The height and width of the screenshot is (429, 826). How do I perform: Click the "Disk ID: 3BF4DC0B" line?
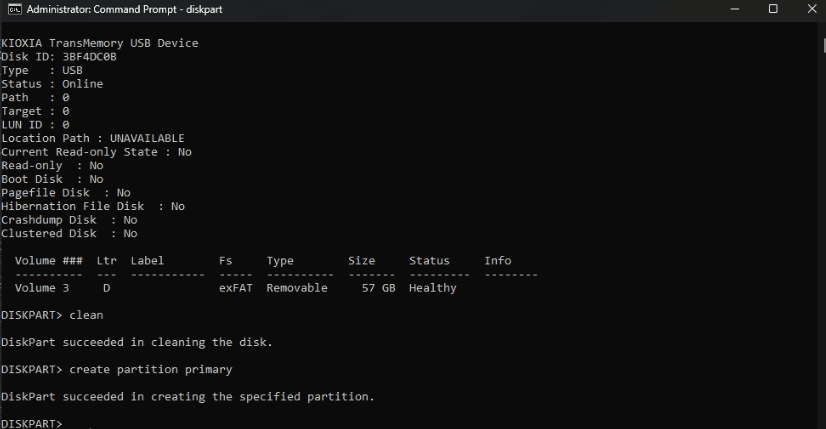click(59, 57)
